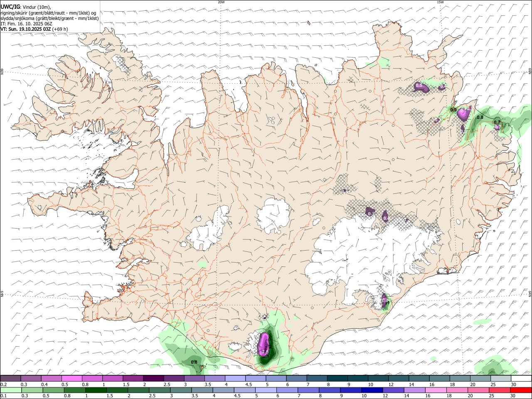Screen dimensions: 532x399
Task: Click the 0.2 label starting the upper scale
Action: [x=4, y=384]
